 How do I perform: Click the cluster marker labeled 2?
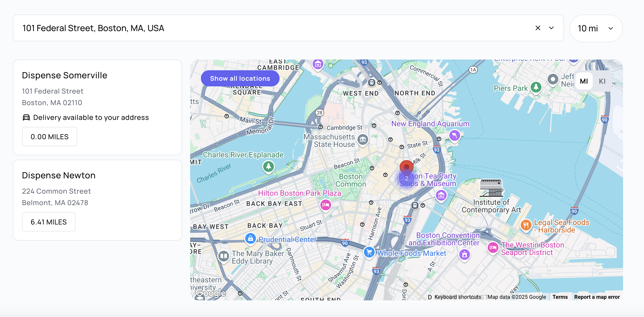point(407,178)
